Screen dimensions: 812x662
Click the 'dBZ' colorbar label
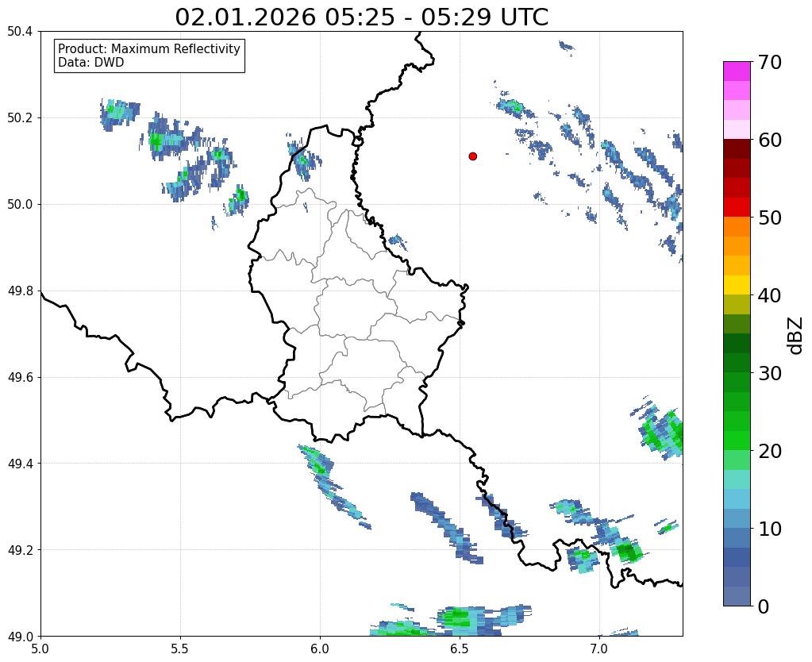[x=795, y=335]
